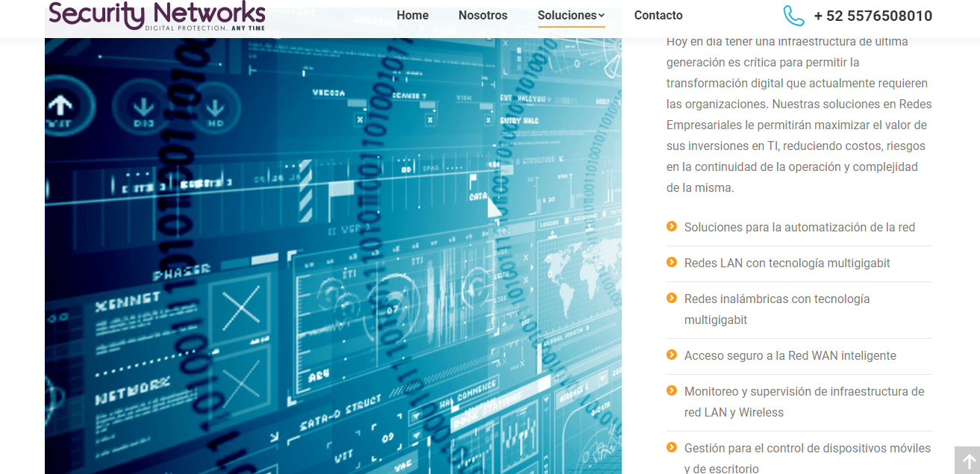Expand the Soluciones dropdown chevron
Screen dimensions: 980x474
601,16
